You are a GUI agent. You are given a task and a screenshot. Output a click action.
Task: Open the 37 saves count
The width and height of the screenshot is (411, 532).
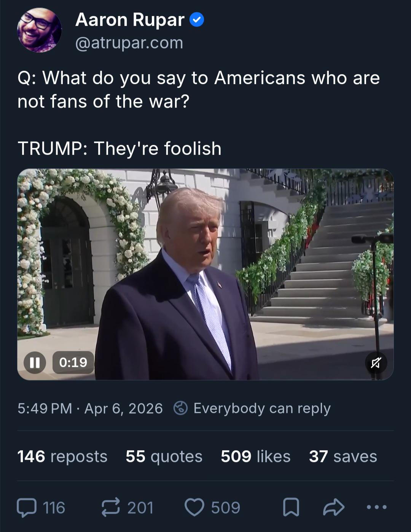pos(343,456)
